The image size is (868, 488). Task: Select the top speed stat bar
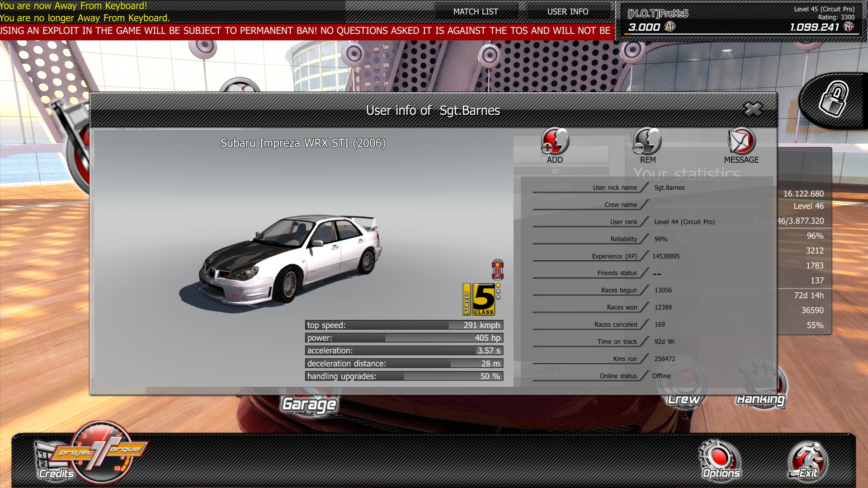pyautogui.click(x=404, y=325)
